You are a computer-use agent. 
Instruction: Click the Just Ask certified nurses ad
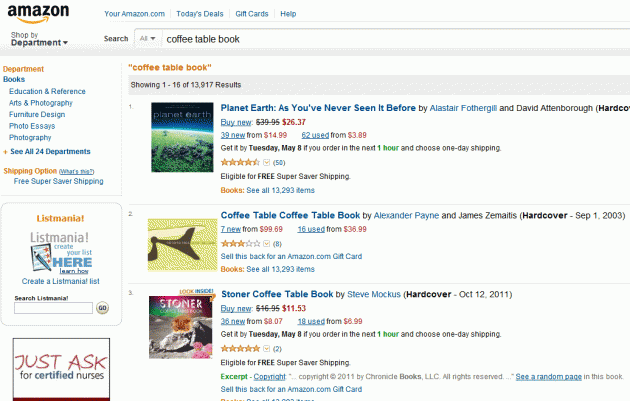coord(61,369)
